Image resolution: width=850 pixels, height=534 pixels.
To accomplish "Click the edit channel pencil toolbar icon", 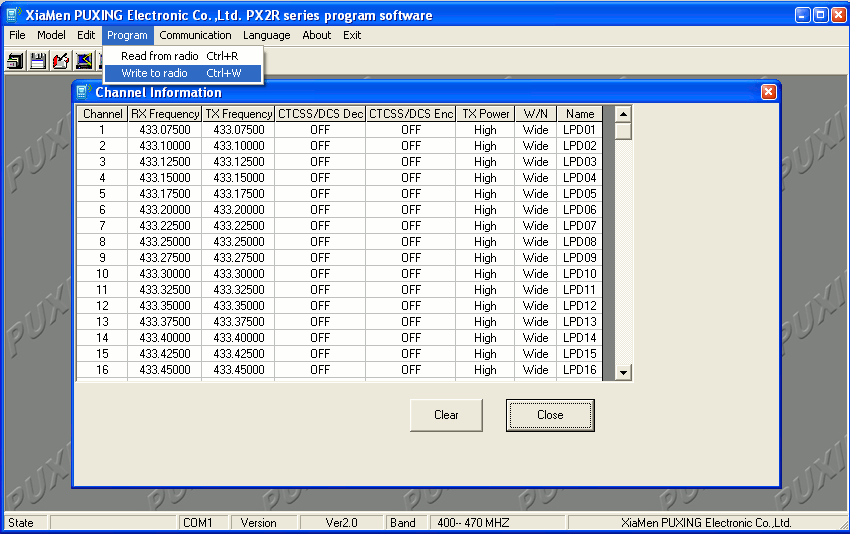I will pyautogui.click(x=61, y=61).
